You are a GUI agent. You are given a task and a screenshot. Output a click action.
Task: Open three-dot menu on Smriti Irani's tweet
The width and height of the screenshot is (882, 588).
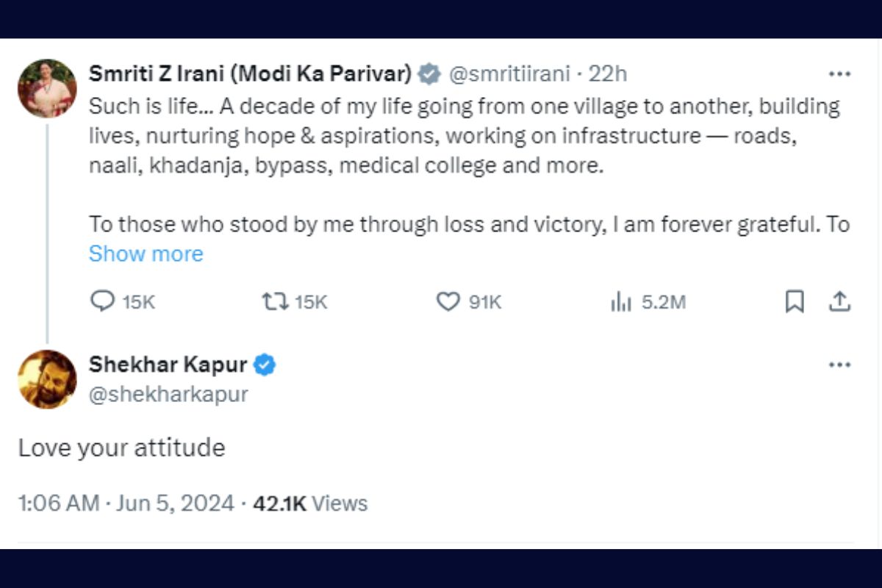click(839, 73)
